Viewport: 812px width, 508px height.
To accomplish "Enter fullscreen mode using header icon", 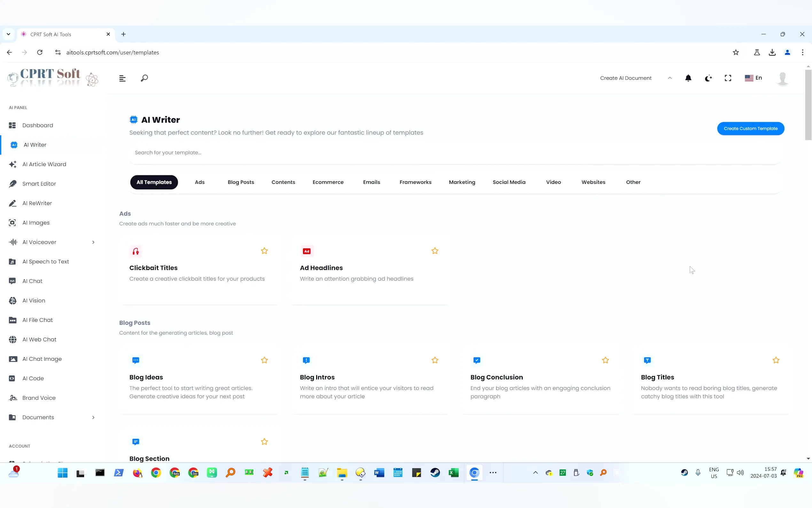I will [728, 78].
